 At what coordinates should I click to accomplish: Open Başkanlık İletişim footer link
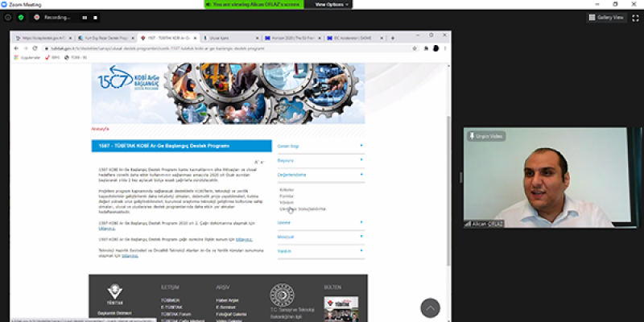114,313
